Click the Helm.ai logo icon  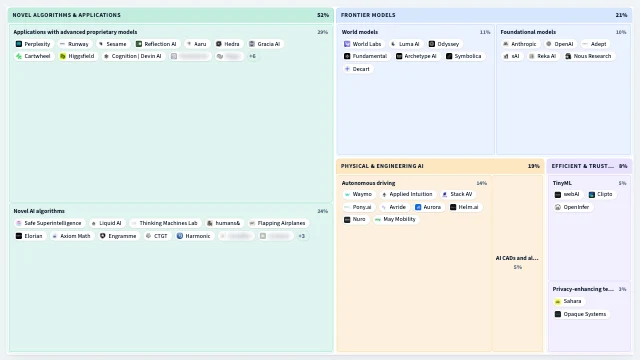point(453,207)
